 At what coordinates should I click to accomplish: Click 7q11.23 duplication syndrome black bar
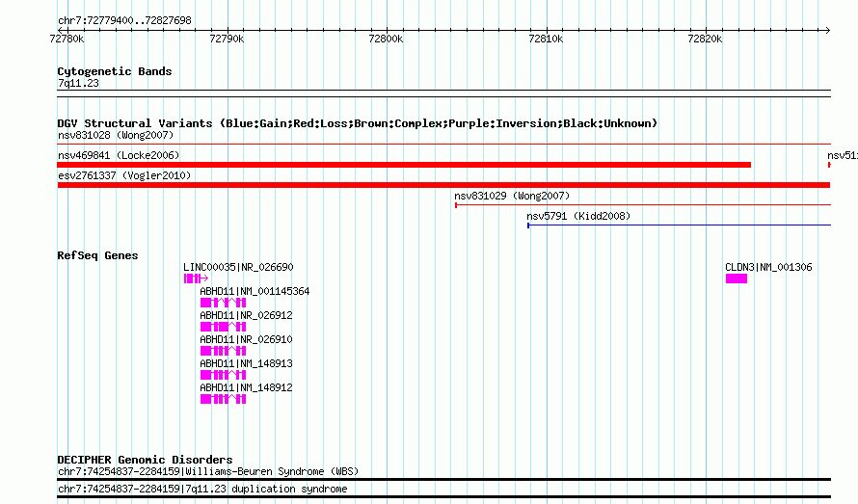[x=443, y=497]
